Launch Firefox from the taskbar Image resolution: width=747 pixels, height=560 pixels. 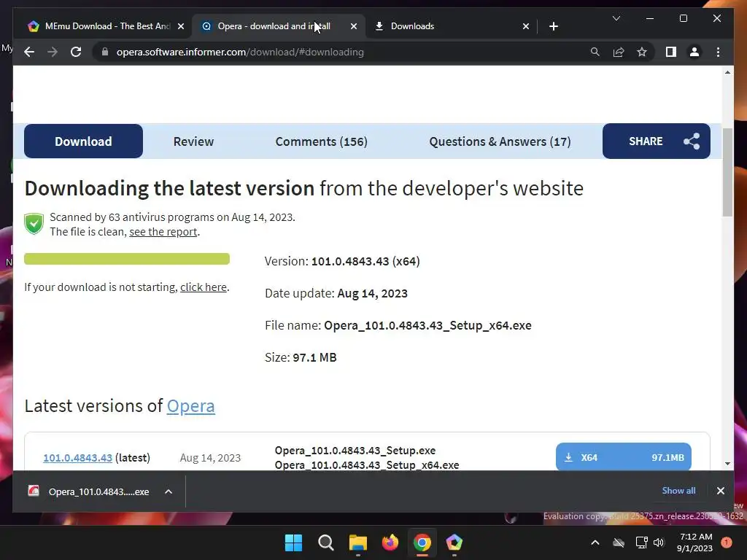(x=390, y=542)
